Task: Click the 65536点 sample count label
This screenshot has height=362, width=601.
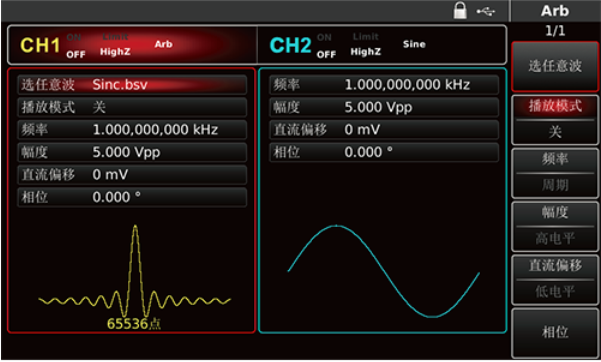Action: (x=133, y=324)
